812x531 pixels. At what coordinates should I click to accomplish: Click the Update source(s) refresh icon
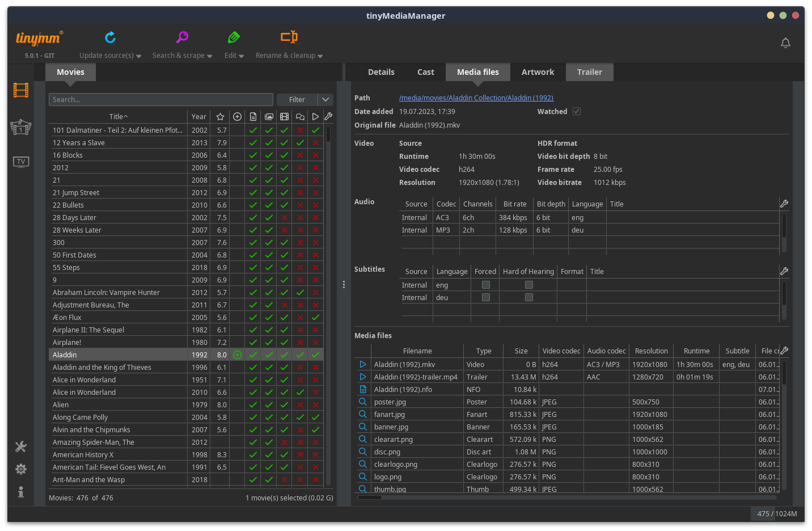coord(110,37)
